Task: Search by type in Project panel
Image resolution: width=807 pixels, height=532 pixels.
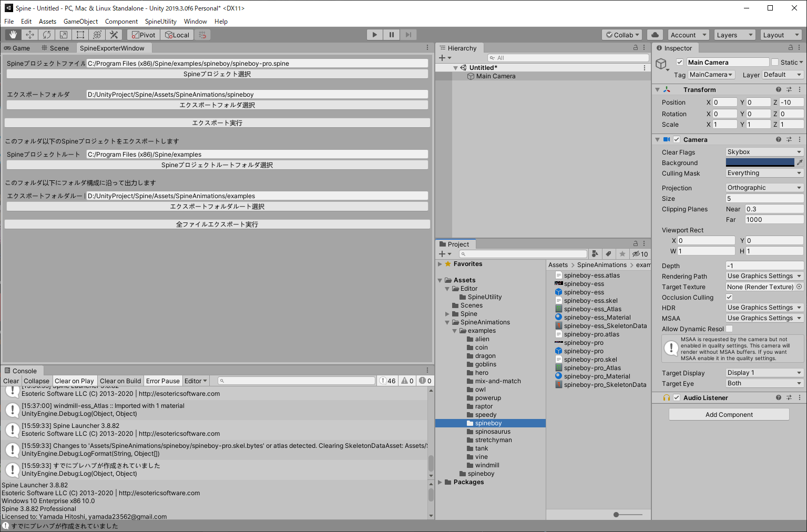Action: pos(595,254)
